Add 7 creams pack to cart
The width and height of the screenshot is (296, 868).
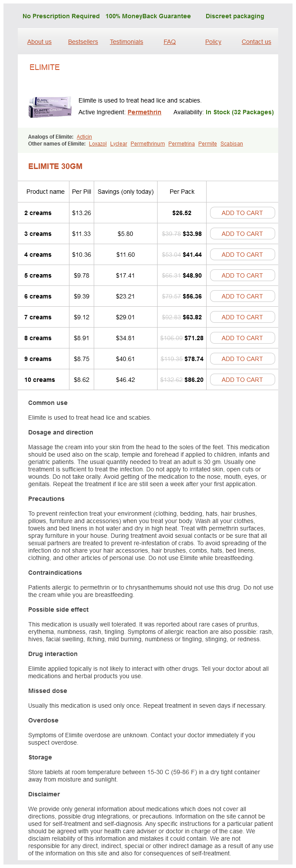242,317
